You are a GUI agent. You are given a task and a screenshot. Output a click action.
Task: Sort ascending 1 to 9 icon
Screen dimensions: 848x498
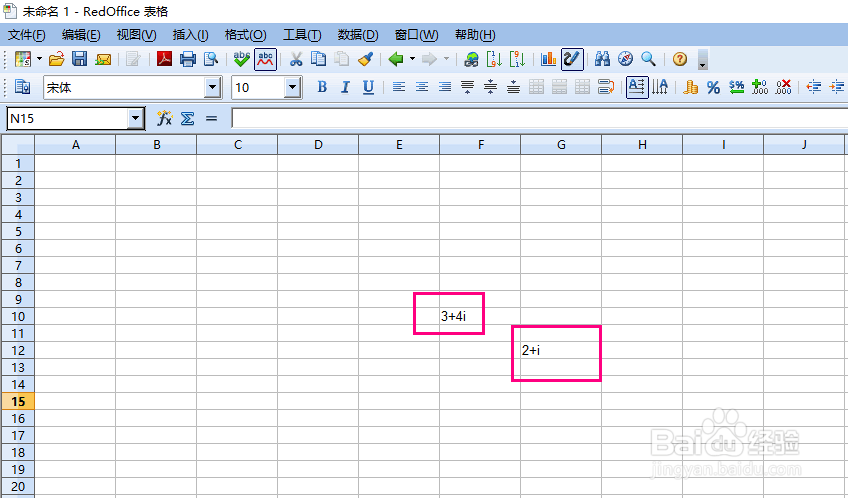(494, 59)
